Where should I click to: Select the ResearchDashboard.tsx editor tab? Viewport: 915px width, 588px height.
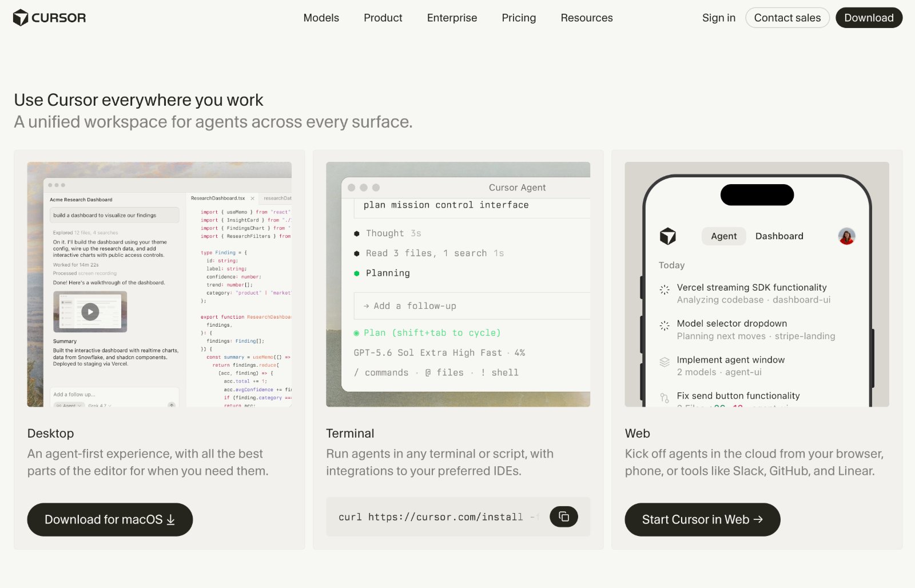tap(218, 198)
